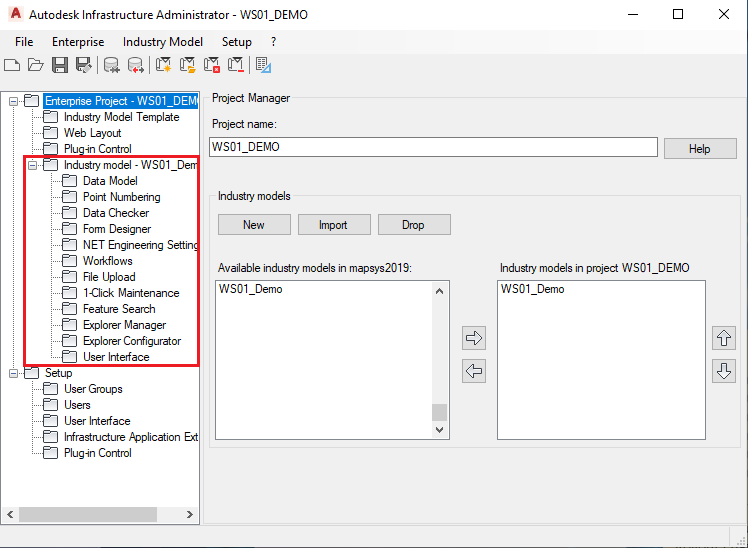
Task: Select Infrastructure Application Ext tree item
Action: 131,437
